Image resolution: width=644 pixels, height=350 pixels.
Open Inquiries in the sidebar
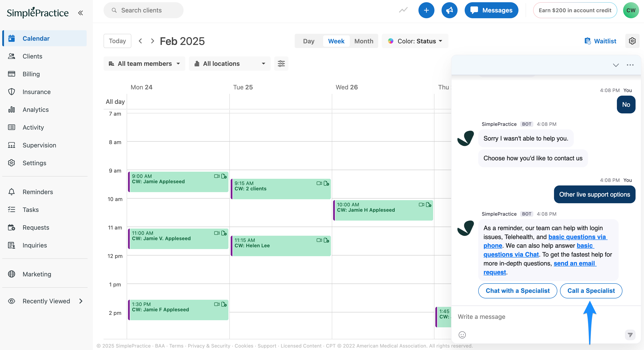click(44, 245)
